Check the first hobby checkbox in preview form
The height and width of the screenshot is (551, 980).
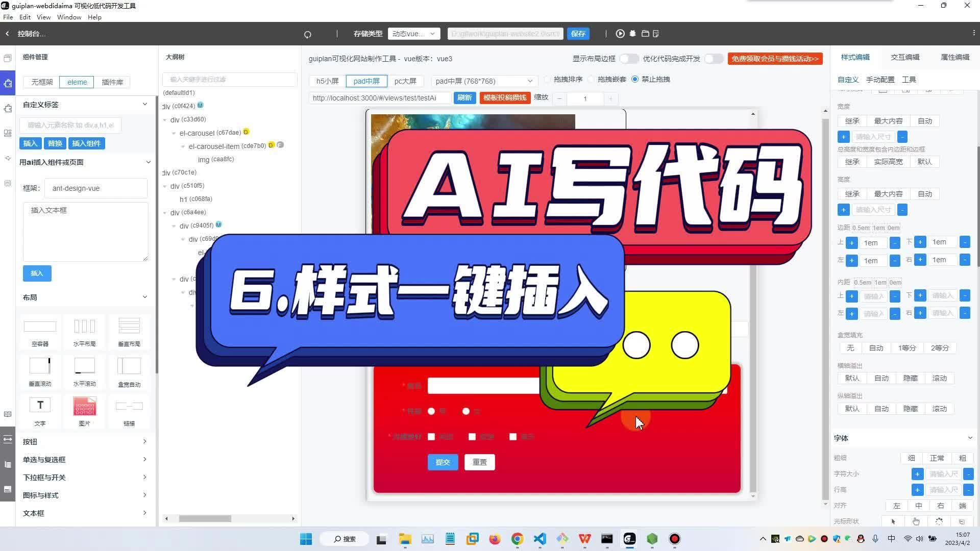[431, 437]
